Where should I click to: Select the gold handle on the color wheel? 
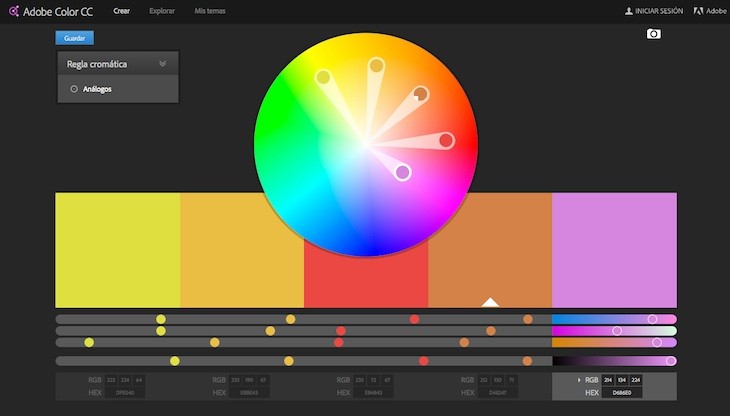[376, 65]
